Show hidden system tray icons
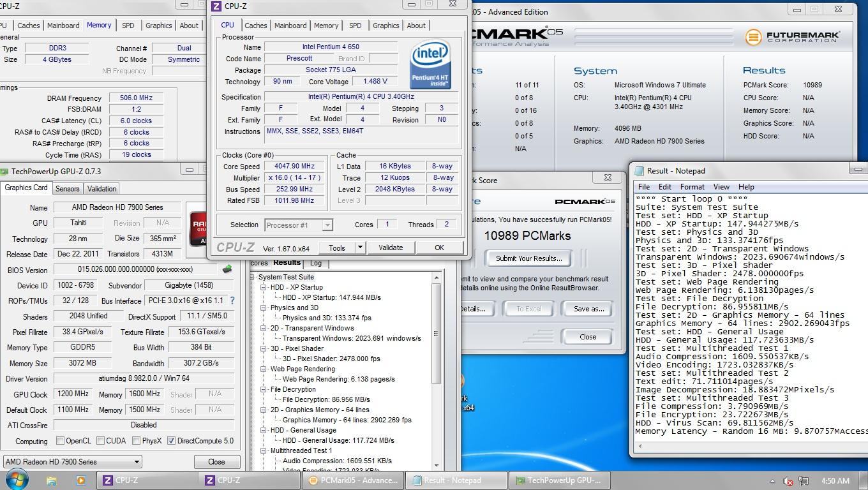The image size is (868, 490). (x=772, y=481)
